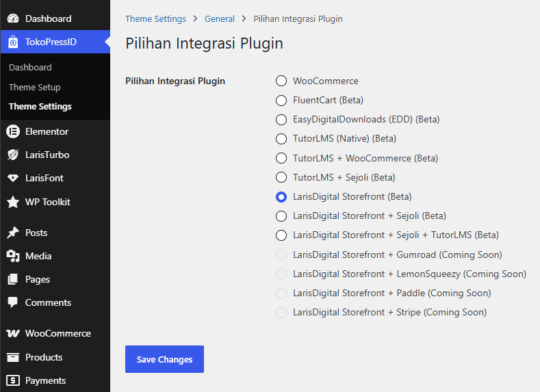Select the FluentCart (Beta) radio option
540x392 pixels.
[281, 100]
